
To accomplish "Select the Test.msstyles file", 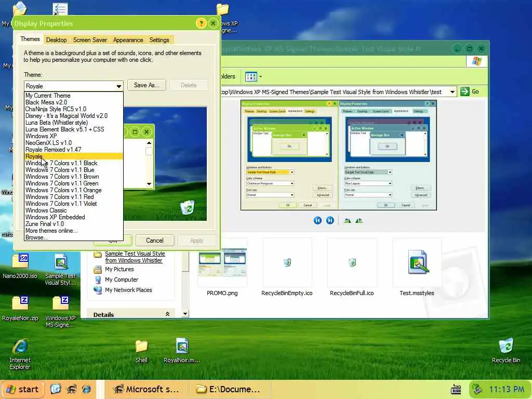I will (x=417, y=268).
